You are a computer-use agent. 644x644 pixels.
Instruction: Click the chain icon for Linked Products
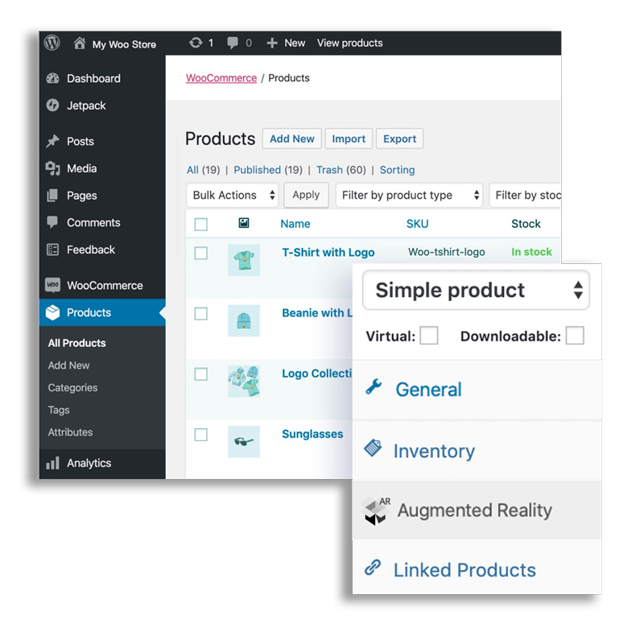click(x=373, y=569)
